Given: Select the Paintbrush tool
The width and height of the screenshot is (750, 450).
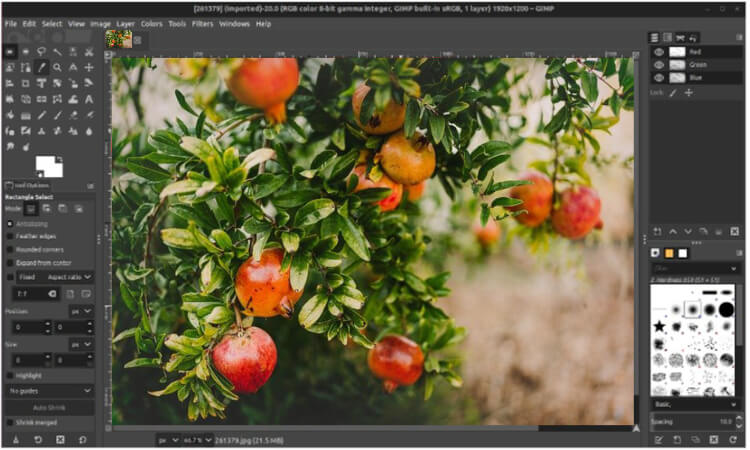Looking at the screenshot, I should coord(57,115).
